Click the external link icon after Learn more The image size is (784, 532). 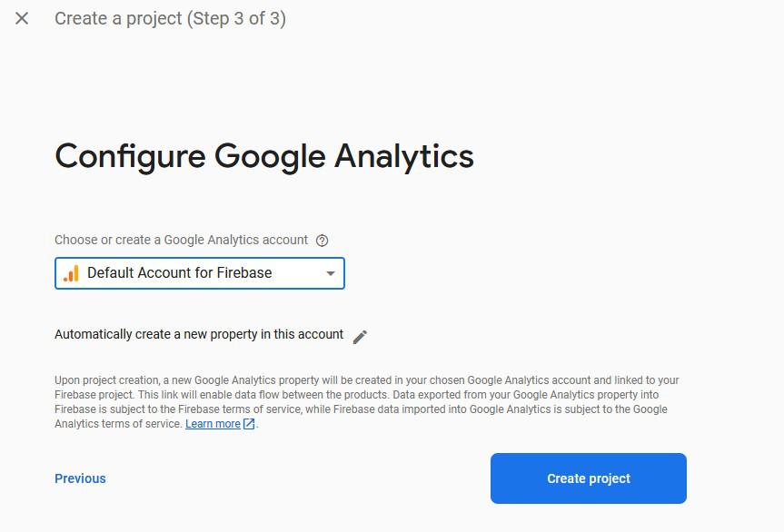tap(249, 424)
